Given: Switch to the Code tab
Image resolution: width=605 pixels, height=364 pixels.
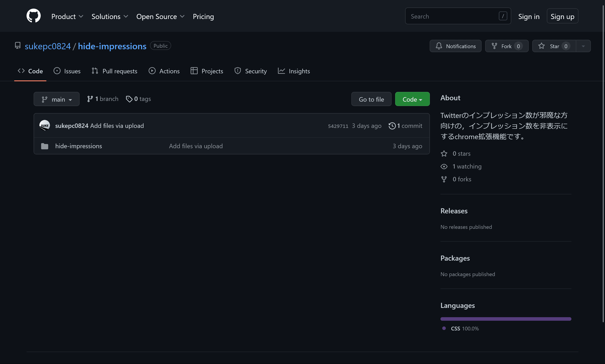Looking at the screenshot, I should coord(30,71).
